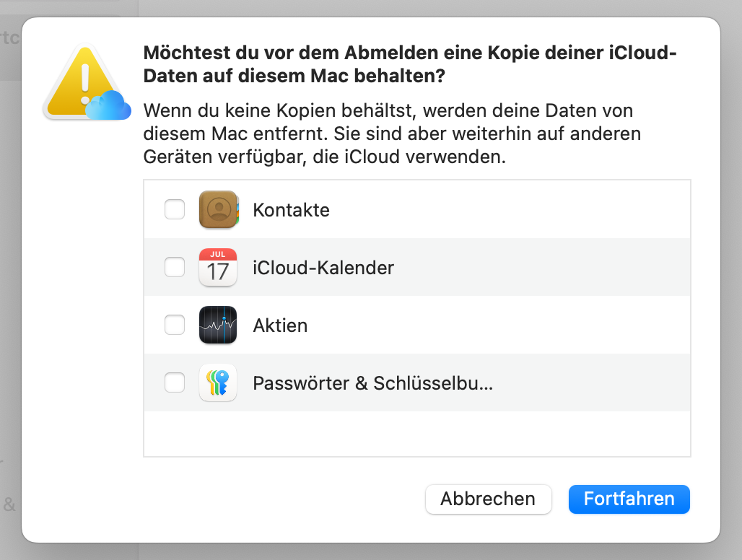Click the Aktien stocks chart icon
The height and width of the screenshot is (560, 742).
[218, 325]
